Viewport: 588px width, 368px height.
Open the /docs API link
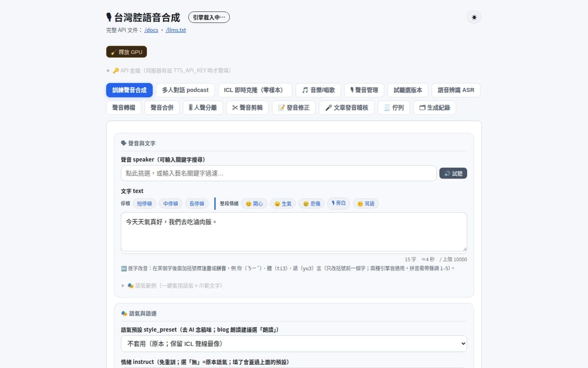point(151,30)
